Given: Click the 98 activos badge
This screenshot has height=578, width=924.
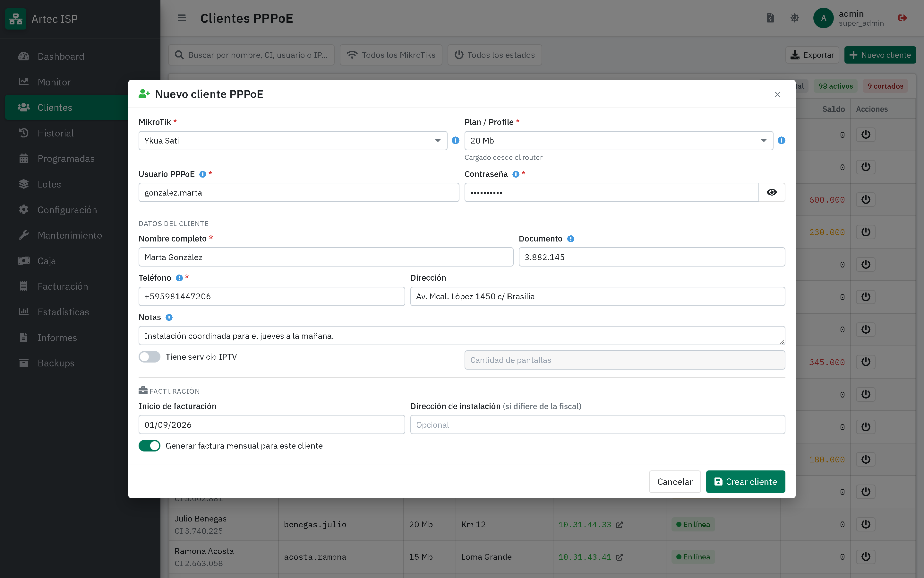Looking at the screenshot, I should [x=835, y=86].
